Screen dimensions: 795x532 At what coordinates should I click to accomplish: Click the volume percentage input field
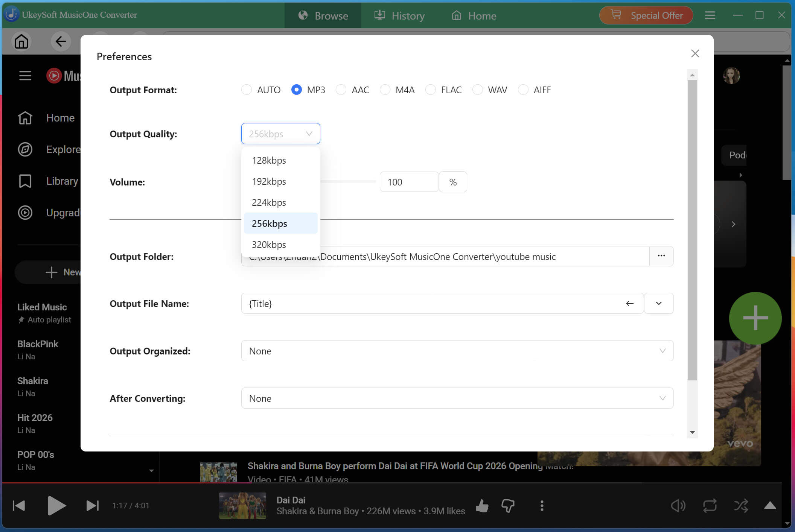click(409, 182)
